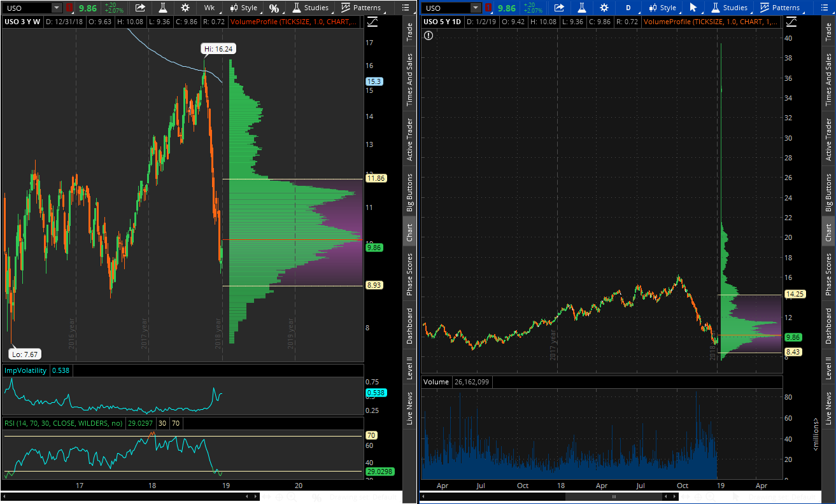This screenshot has height=504, width=836.
Task: Open the percent drawing tool menu in left chart
Action: [274, 8]
